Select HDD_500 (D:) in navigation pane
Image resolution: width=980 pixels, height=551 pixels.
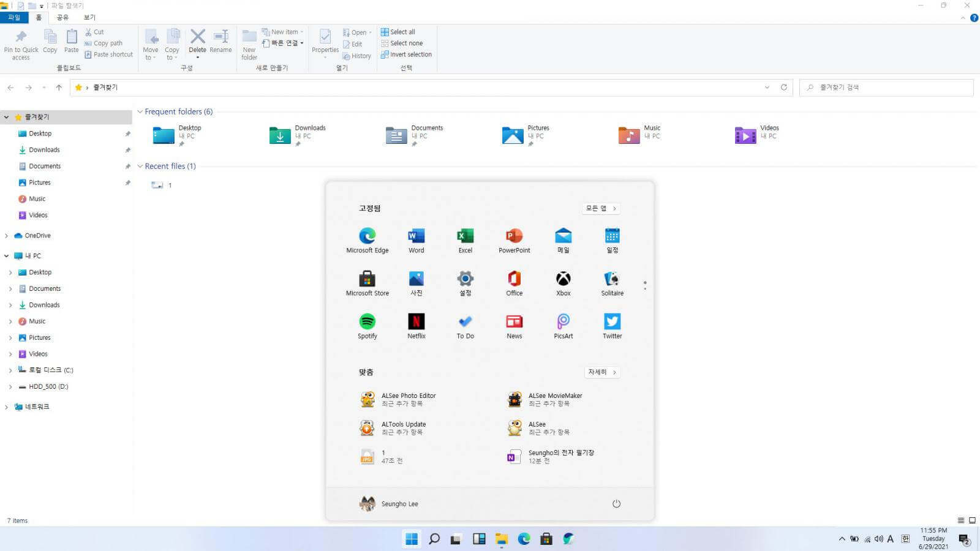(48, 387)
